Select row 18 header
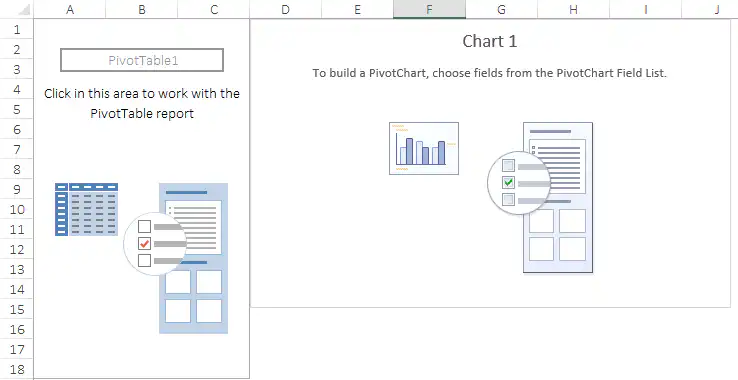Screen dimensions: 738x380 coord(17,369)
